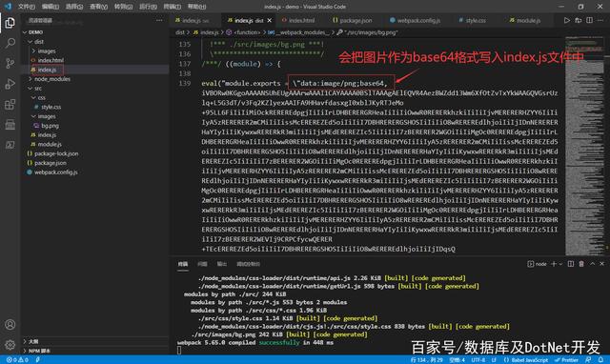Click the feedback icon in status bar
The width and height of the screenshot is (610, 364).
[588, 360]
